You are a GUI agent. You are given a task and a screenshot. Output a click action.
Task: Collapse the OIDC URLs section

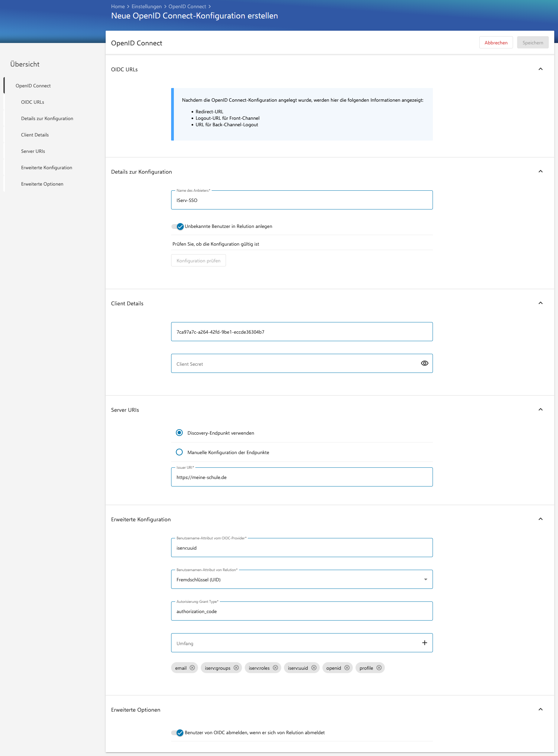coord(541,69)
